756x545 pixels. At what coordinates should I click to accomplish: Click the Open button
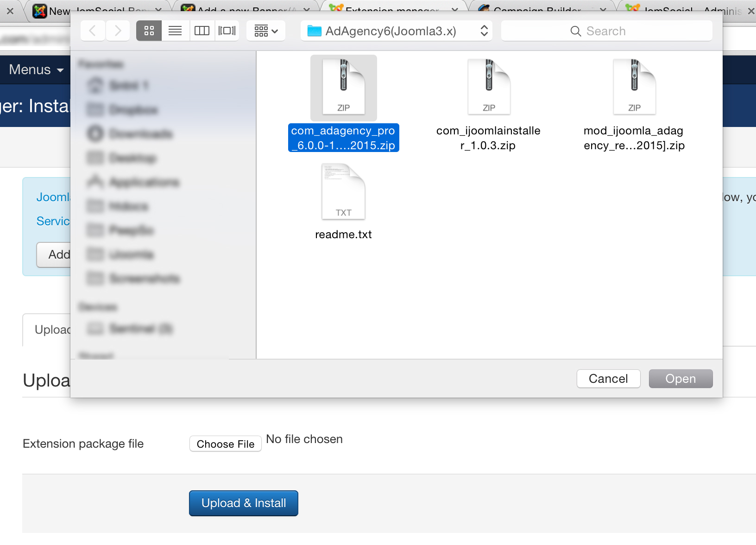click(680, 379)
